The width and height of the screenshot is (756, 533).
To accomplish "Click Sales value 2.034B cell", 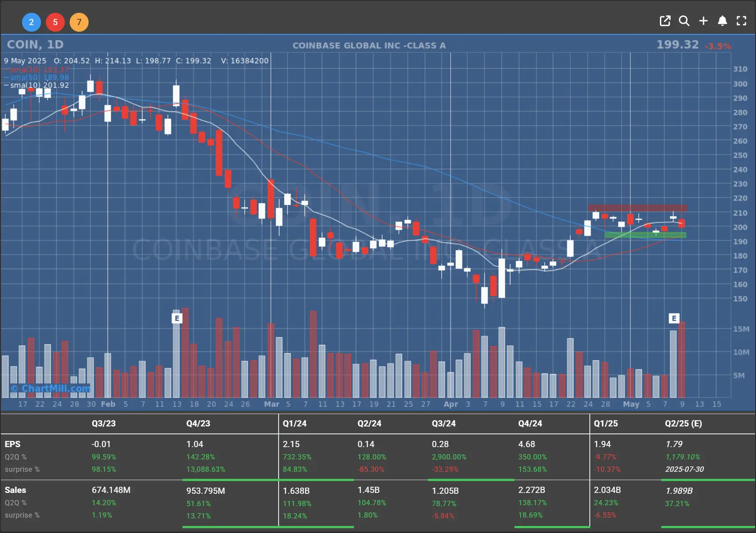I will 607,490.
